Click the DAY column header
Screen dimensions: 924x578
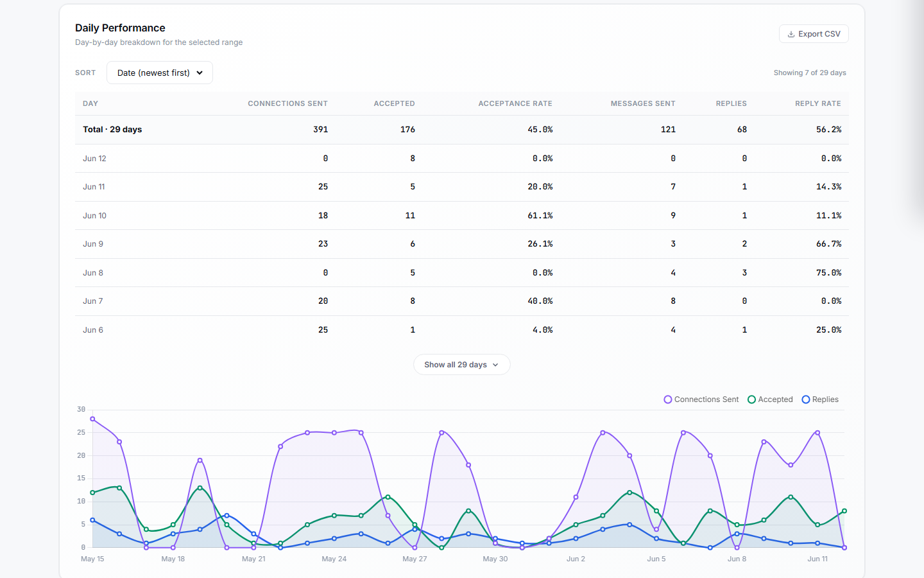pos(90,103)
